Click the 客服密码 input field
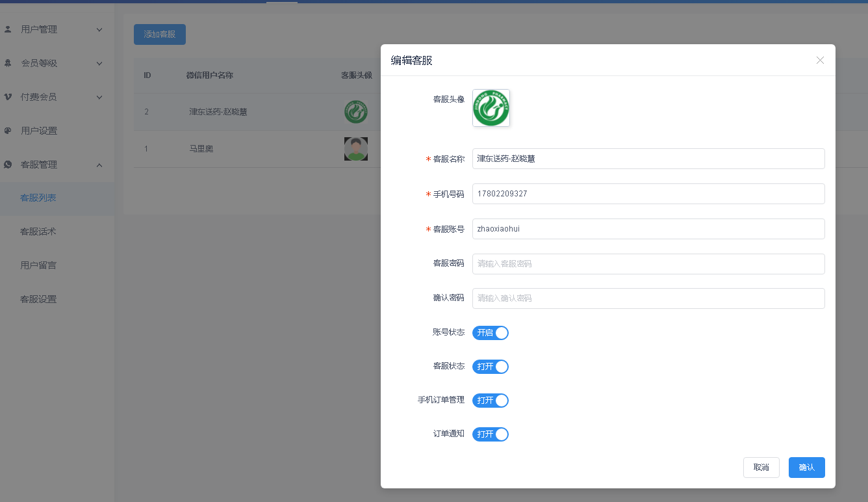This screenshot has height=502, width=868. [648, 264]
